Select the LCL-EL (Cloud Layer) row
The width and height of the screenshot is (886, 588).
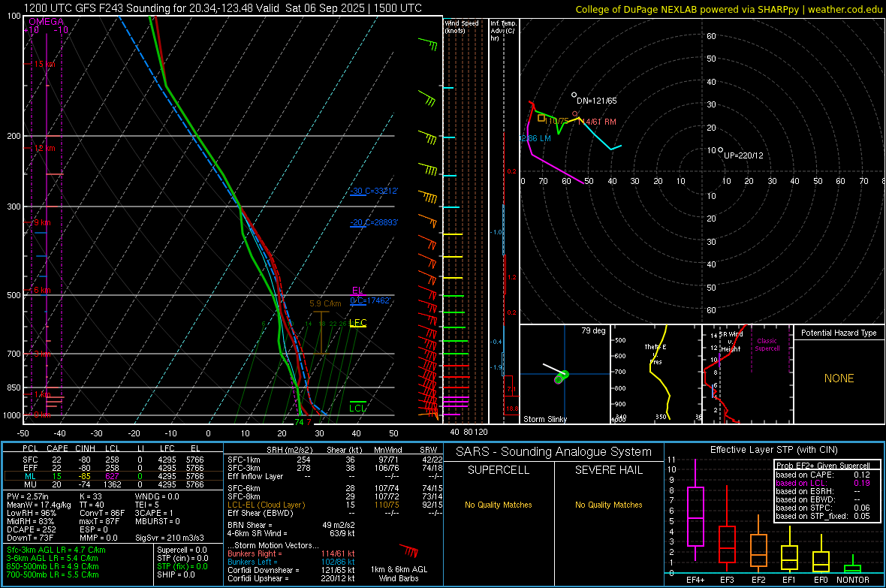pyautogui.click(x=335, y=505)
